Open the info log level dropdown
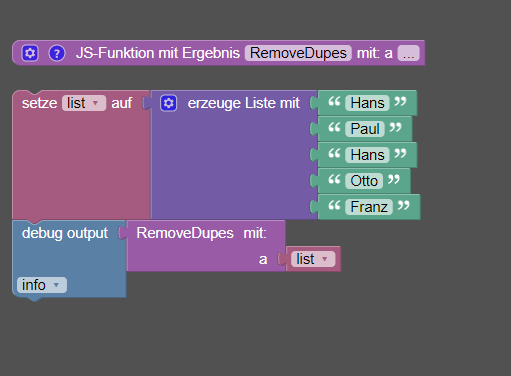Screen dimensions: 511x376 42,285
